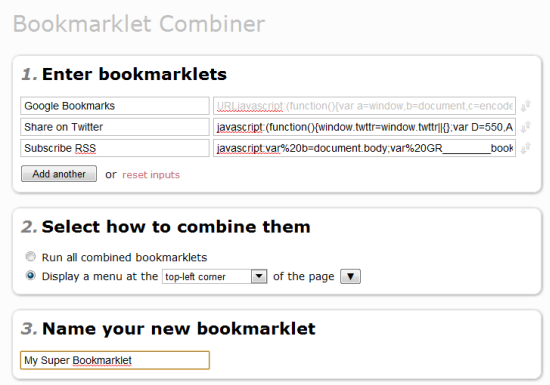Click reorder arrows beside Google Bookmarks row
The image size is (550, 385).
[x=525, y=106]
